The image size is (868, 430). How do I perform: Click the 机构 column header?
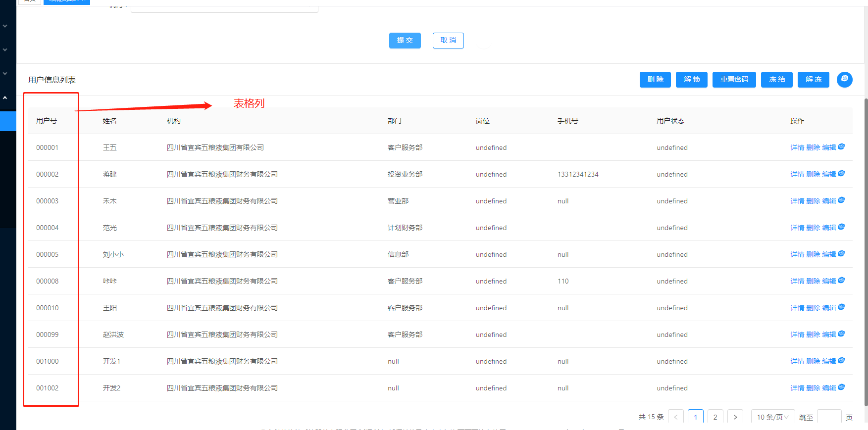click(174, 121)
